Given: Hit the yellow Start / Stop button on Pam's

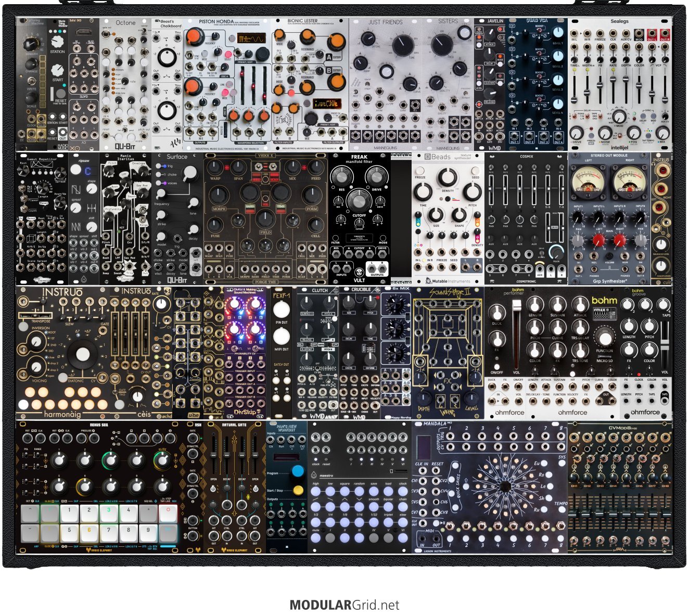Looking at the screenshot, I should (x=298, y=490).
